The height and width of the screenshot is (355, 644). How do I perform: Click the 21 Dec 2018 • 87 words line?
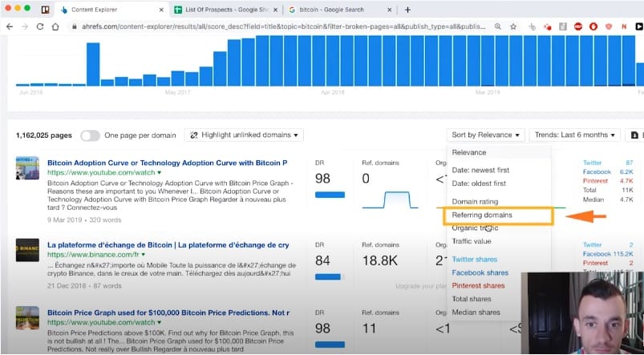click(x=84, y=285)
